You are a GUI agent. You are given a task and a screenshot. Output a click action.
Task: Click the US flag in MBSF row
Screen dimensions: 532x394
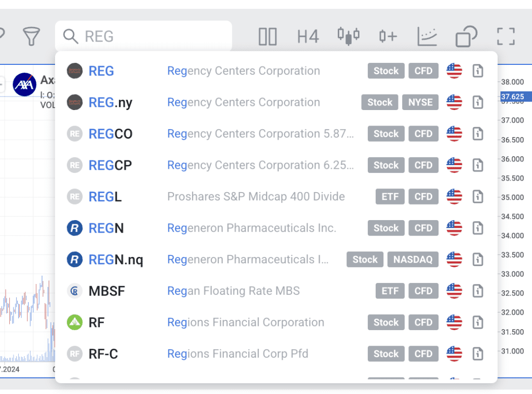[454, 291]
